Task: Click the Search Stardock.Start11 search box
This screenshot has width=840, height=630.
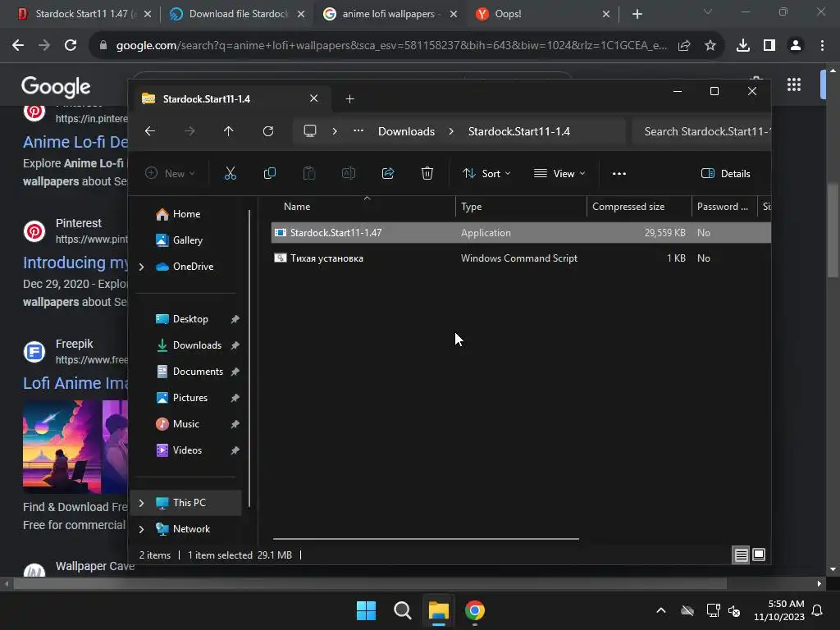Action: coord(701,131)
